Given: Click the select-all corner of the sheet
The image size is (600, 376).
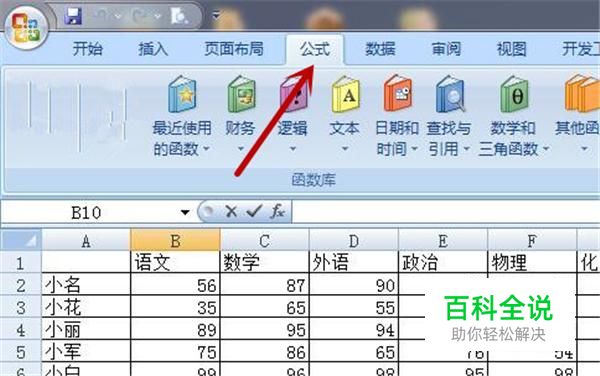Looking at the screenshot, I should tap(21, 240).
